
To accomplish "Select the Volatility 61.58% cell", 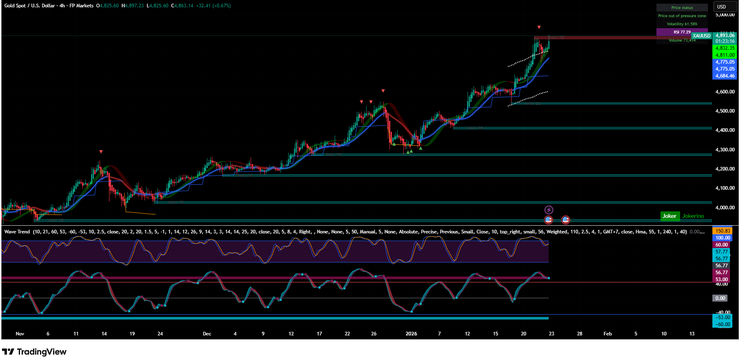I will (682, 23).
